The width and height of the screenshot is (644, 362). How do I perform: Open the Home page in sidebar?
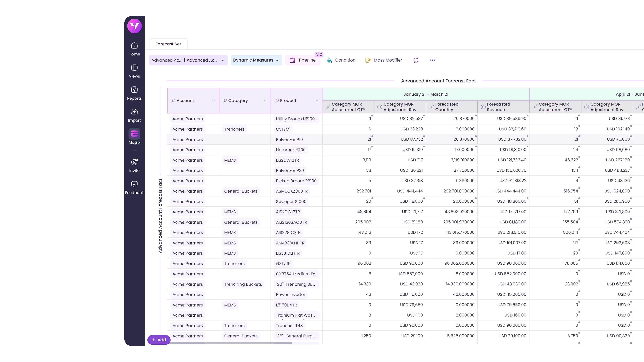(x=134, y=49)
